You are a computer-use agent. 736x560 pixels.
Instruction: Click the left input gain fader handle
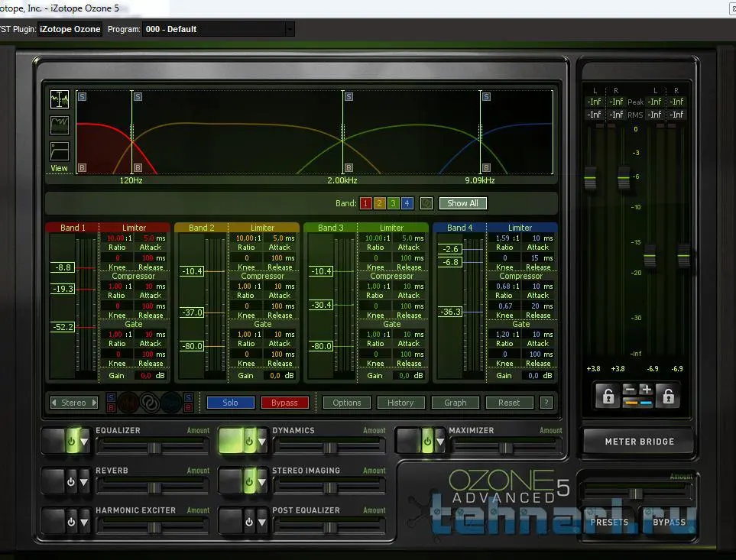pyautogui.click(x=590, y=179)
